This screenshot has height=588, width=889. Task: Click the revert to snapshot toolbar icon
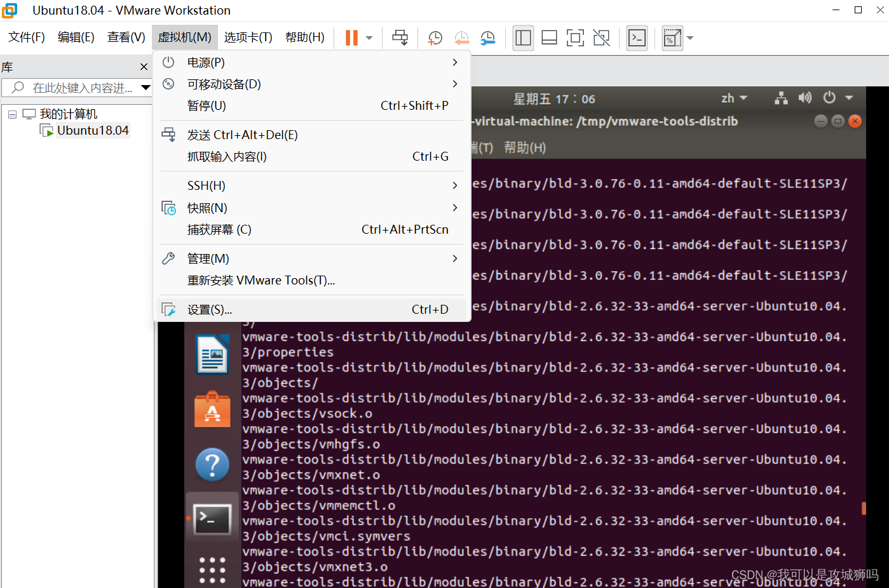click(461, 38)
